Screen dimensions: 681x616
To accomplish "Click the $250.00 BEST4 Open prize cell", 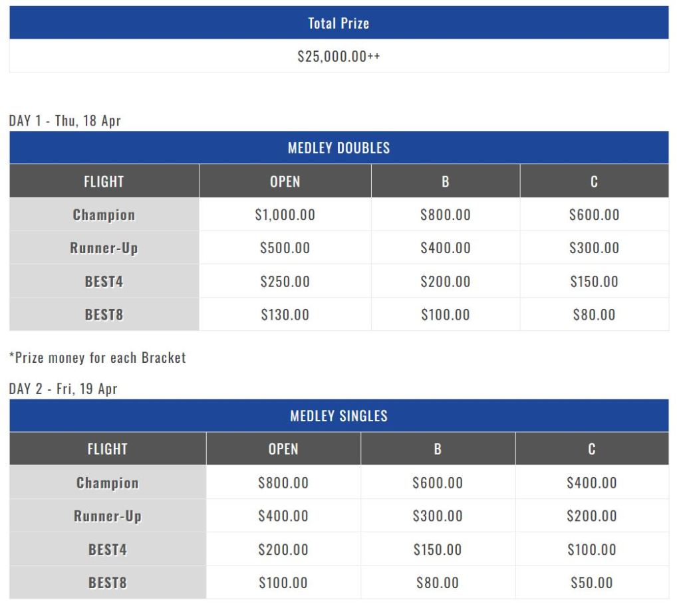I will 285,281.
